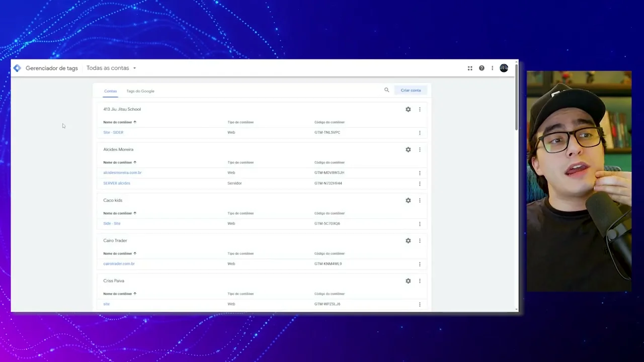Expand the Todas as contas dropdown

111,68
